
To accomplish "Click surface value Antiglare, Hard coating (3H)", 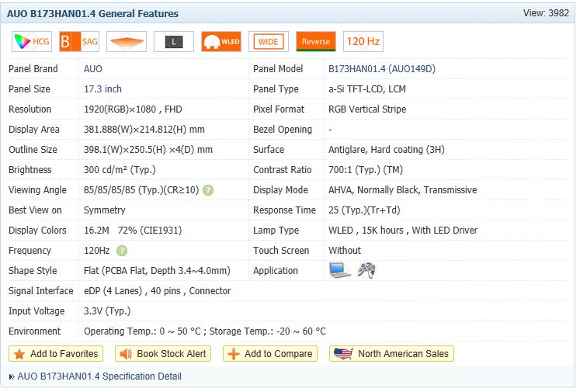I will coord(387,150).
